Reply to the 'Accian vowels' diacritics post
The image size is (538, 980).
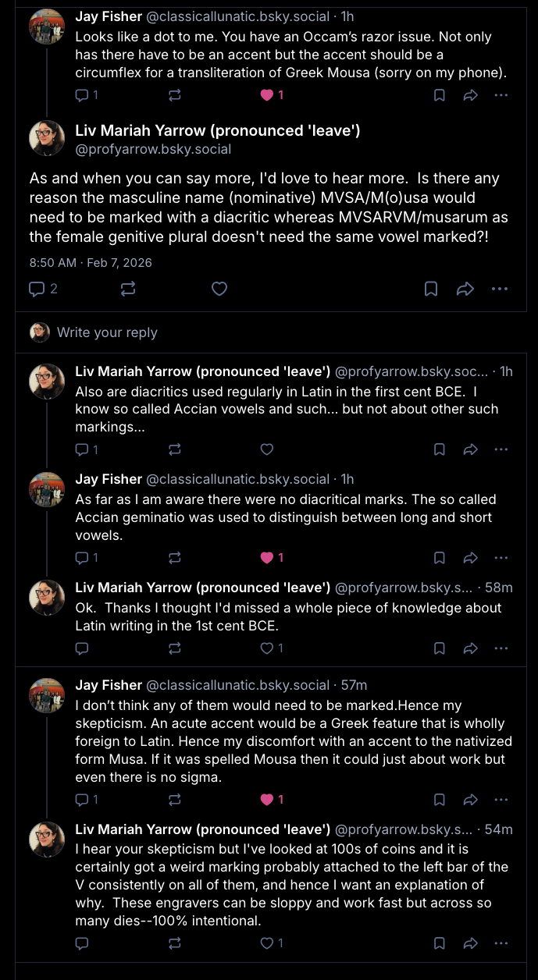[82, 449]
